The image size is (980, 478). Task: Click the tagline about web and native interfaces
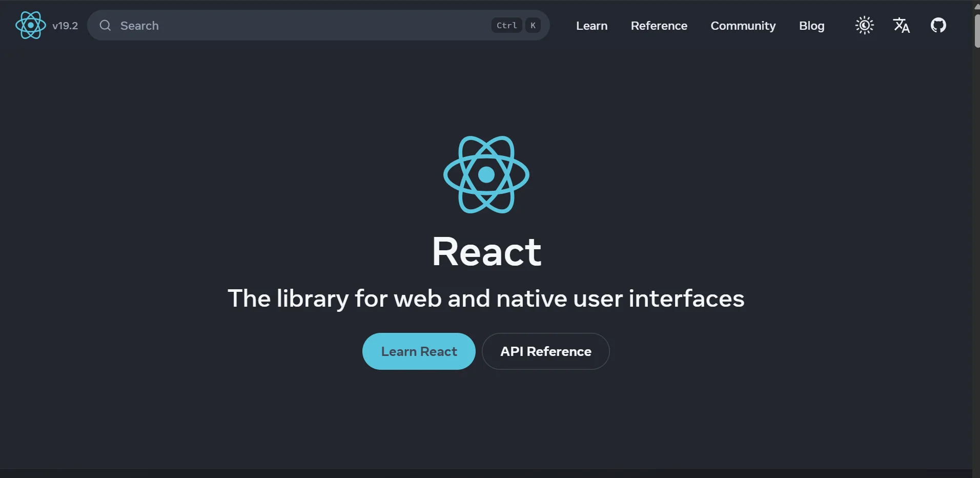click(486, 299)
